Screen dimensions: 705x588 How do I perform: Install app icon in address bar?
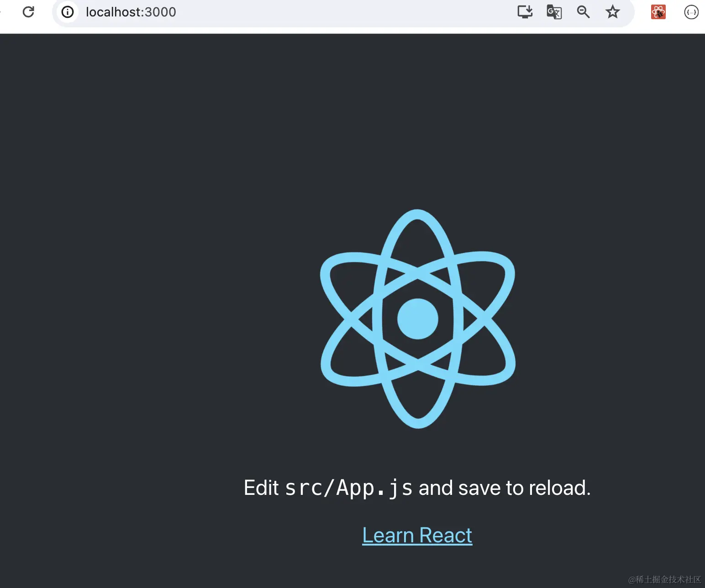(525, 12)
